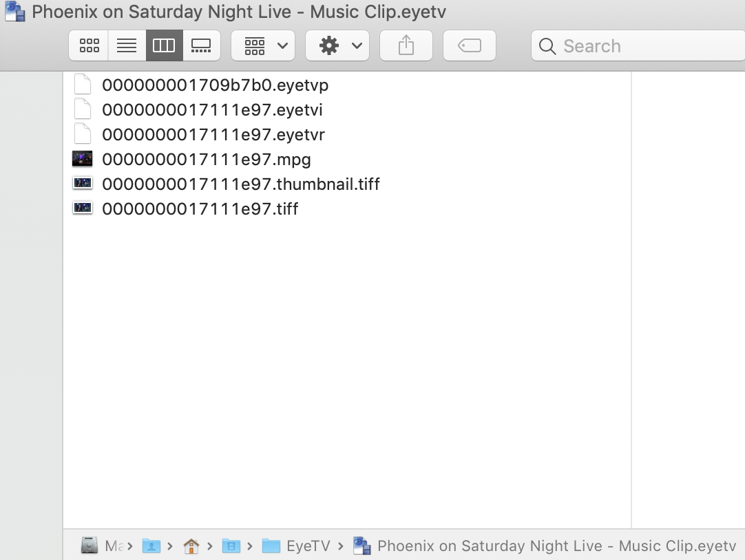
Task: Select file 0000000017111e97.eyetvi
Action: click(212, 110)
